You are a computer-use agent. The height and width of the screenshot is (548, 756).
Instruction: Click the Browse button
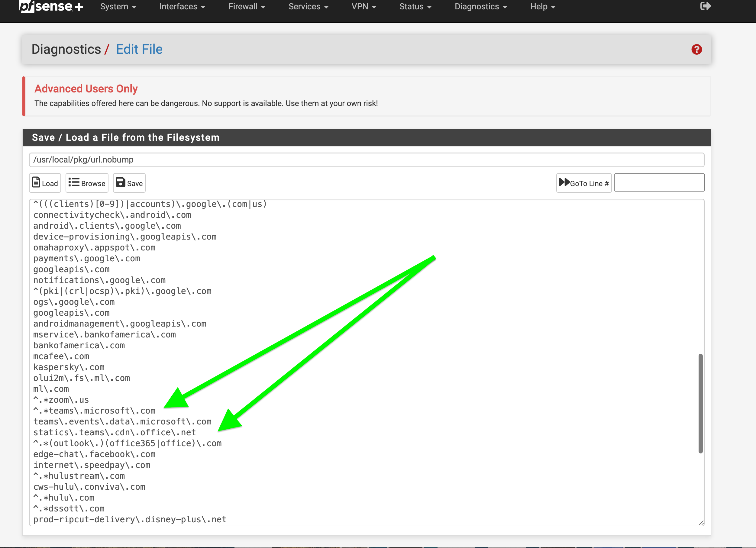click(x=87, y=183)
